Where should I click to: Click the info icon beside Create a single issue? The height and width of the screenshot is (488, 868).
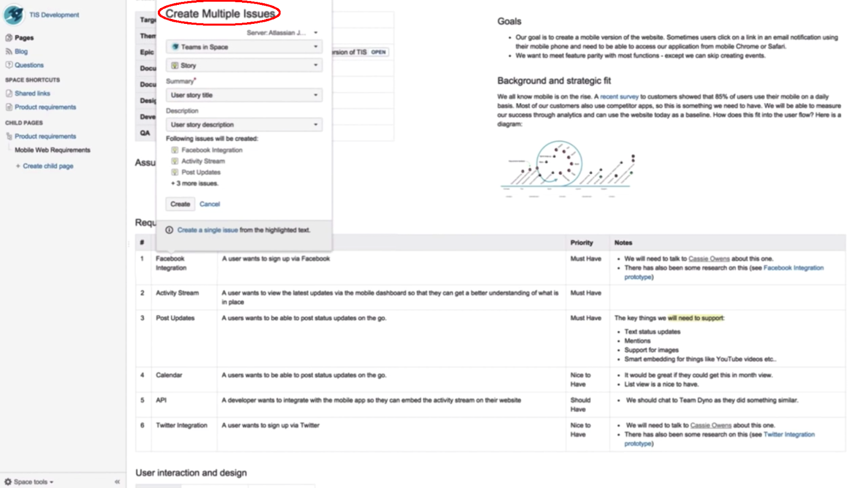click(x=169, y=230)
